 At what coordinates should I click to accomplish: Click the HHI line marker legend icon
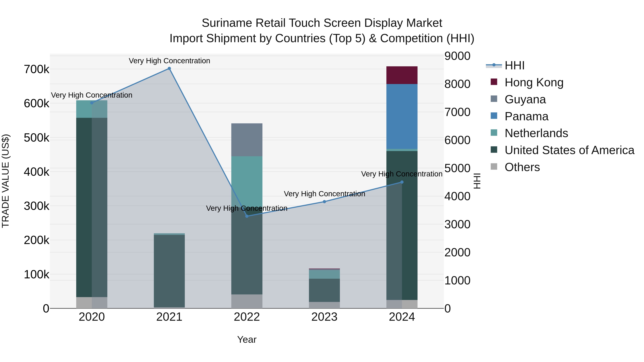pyautogui.click(x=494, y=65)
